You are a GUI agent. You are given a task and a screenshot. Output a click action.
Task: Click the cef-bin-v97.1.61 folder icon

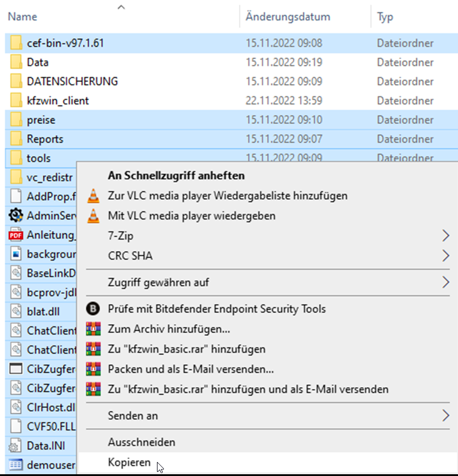pyautogui.click(x=16, y=43)
